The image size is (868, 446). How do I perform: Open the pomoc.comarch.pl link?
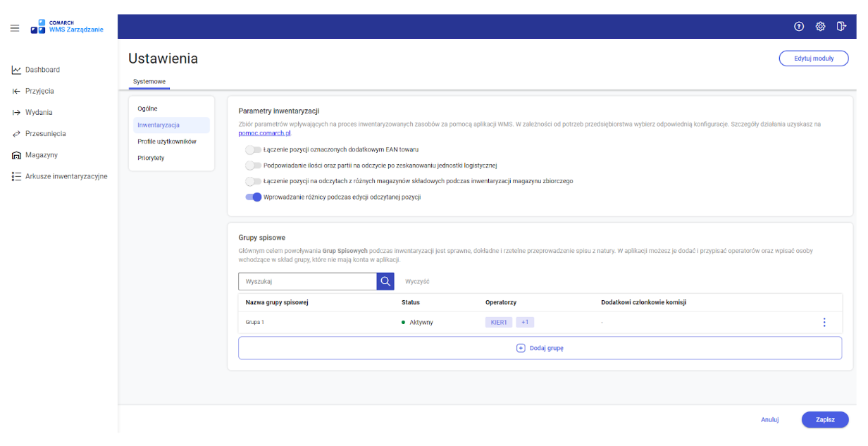coord(265,132)
